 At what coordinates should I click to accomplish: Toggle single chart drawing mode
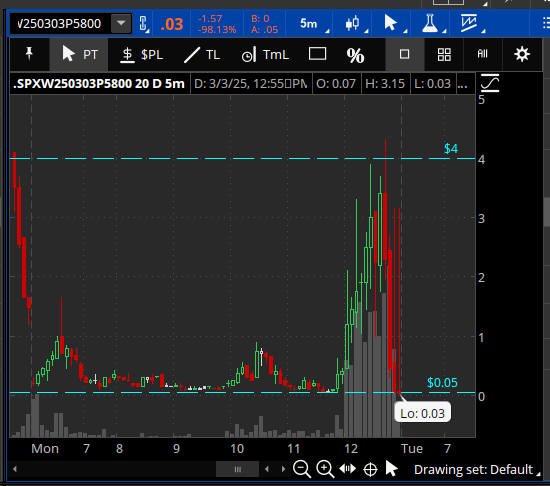coord(404,54)
